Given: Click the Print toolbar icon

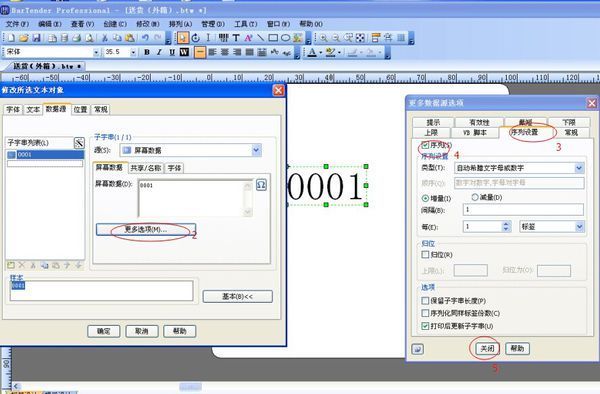Looking at the screenshot, I should [x=77, y=38].
